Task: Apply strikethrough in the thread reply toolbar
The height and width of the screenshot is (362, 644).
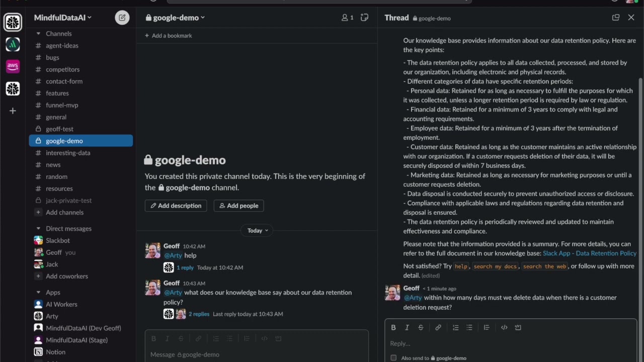Action: click(x=421, y=327)
